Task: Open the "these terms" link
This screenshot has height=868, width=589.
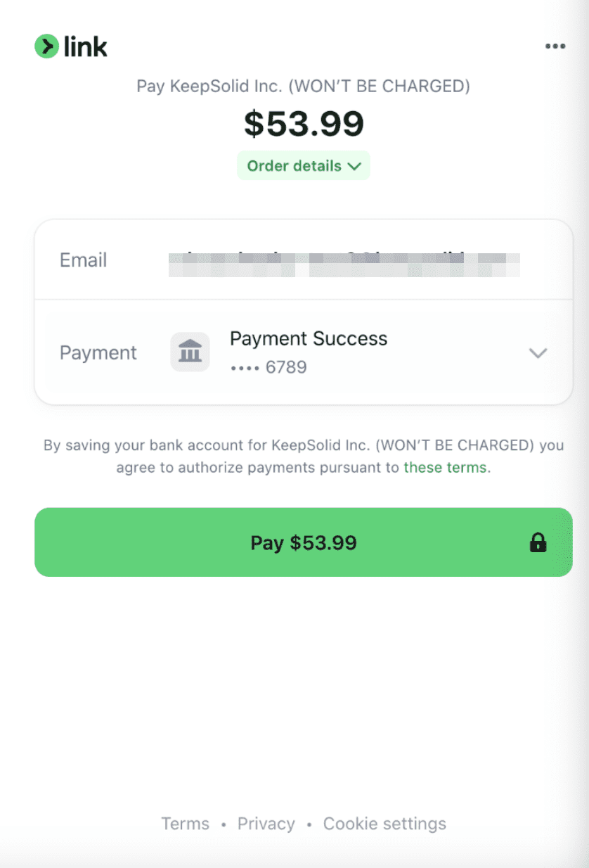Action: pyautogui.click(x=445, y=468)
